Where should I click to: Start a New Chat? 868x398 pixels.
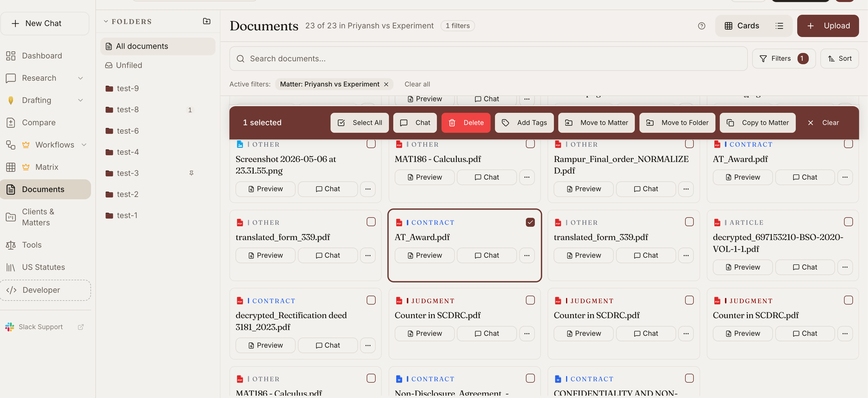45,23
